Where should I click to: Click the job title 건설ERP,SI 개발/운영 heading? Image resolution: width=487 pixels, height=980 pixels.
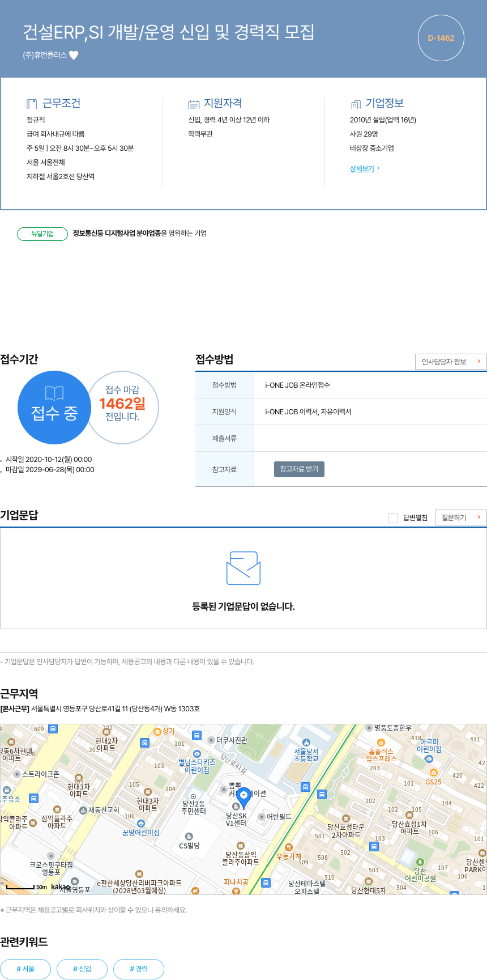[x=169, y=32]
